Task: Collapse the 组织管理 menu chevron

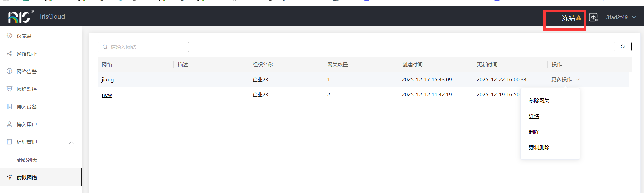Action: point(71,142)
